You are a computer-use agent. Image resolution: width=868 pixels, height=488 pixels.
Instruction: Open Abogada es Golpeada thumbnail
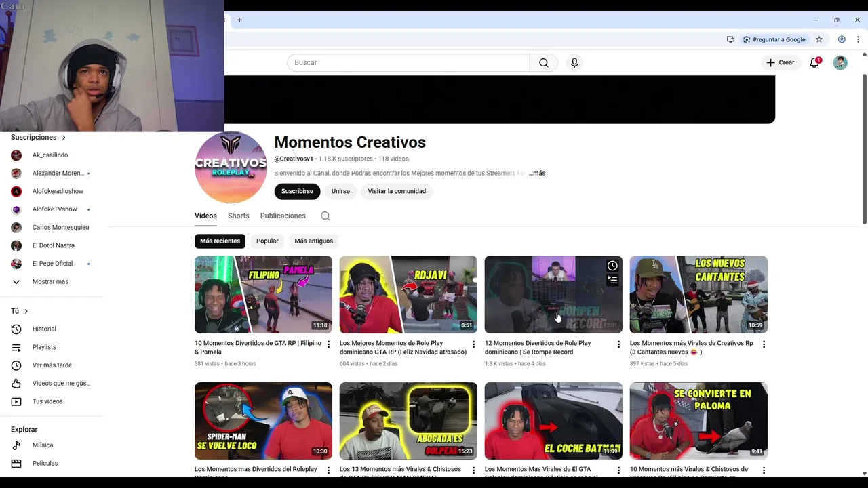(408, 421)
